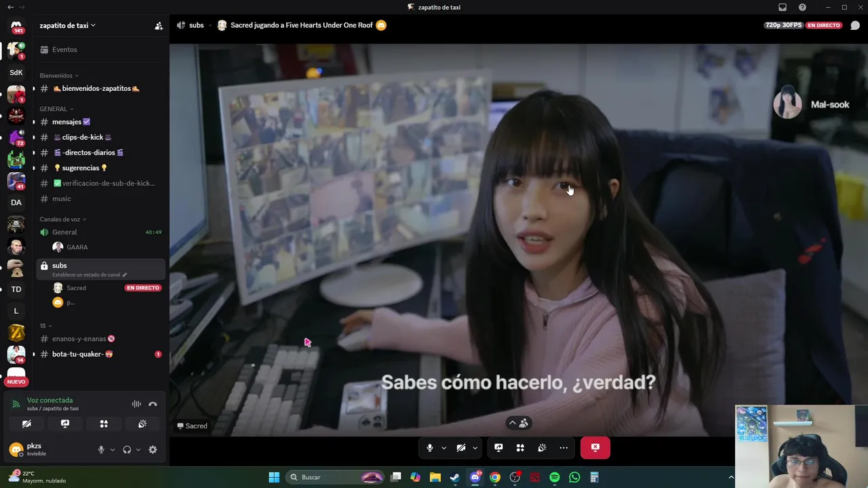Toggle noise suppression waveform icon

click(136, 404)
